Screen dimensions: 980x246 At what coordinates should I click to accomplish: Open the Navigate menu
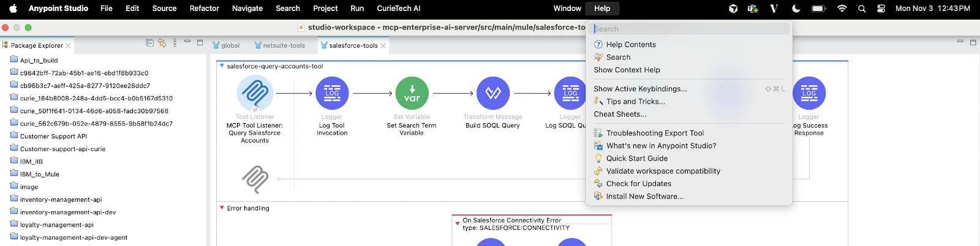tap(247, 9)
